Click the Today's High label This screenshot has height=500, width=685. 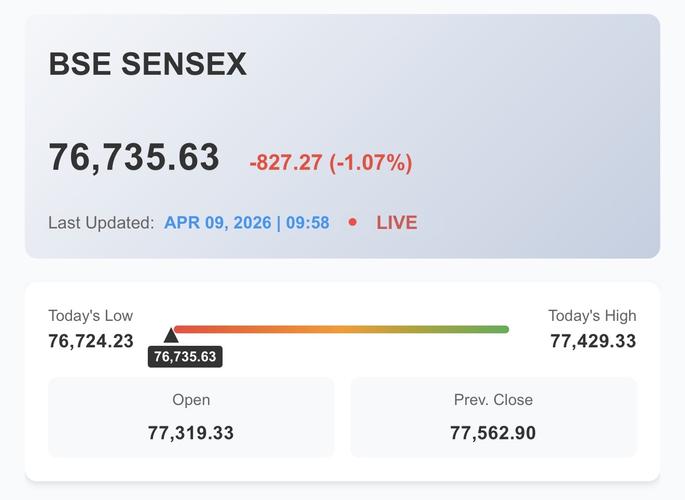(x=592, y=316)
